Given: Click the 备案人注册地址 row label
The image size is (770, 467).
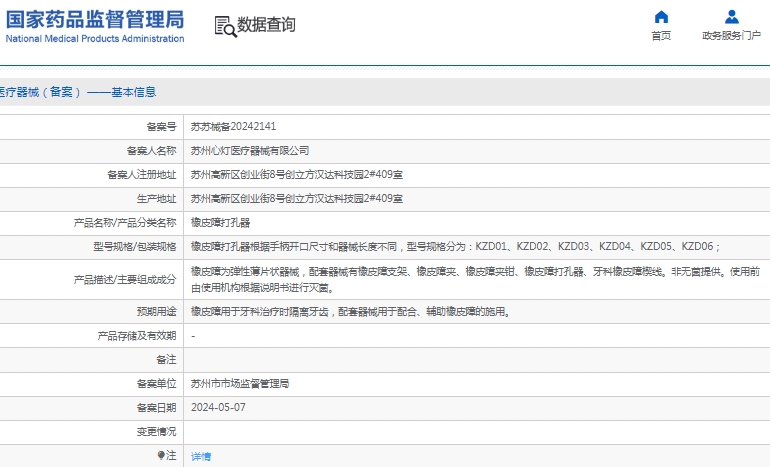Looking at the screenshot, I should click(x=142, y=175).
